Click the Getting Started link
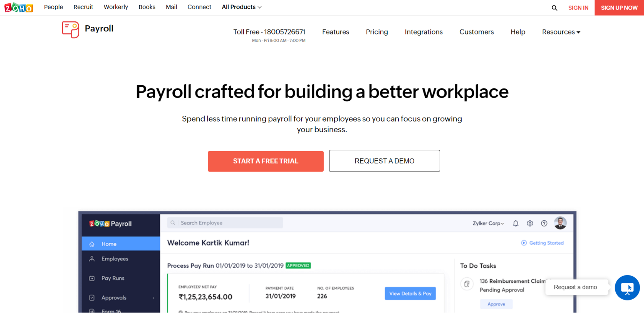Image resolution: width=644 pixels, height=313 pixels. coord(546,243)
